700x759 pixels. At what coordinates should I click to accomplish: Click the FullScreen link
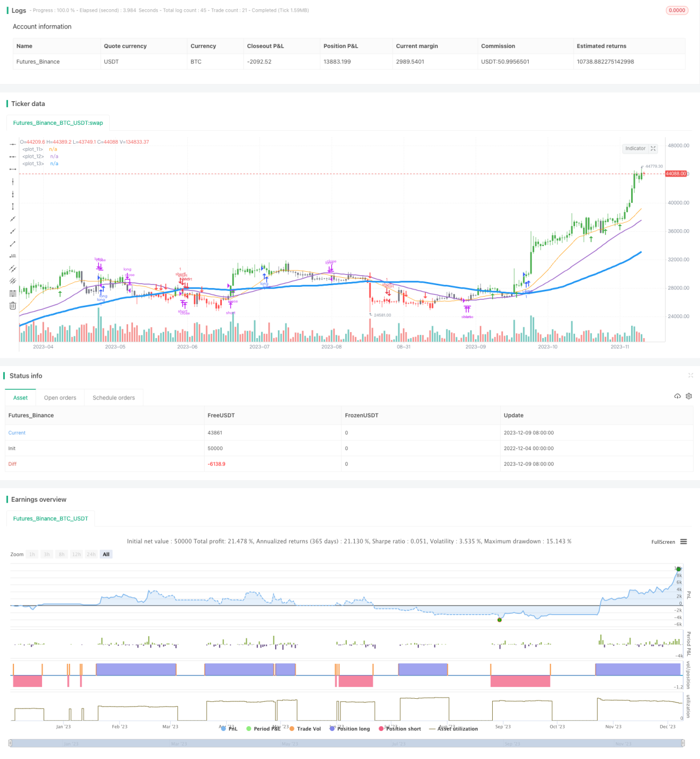pyautogui.click(x=663, y=542)
